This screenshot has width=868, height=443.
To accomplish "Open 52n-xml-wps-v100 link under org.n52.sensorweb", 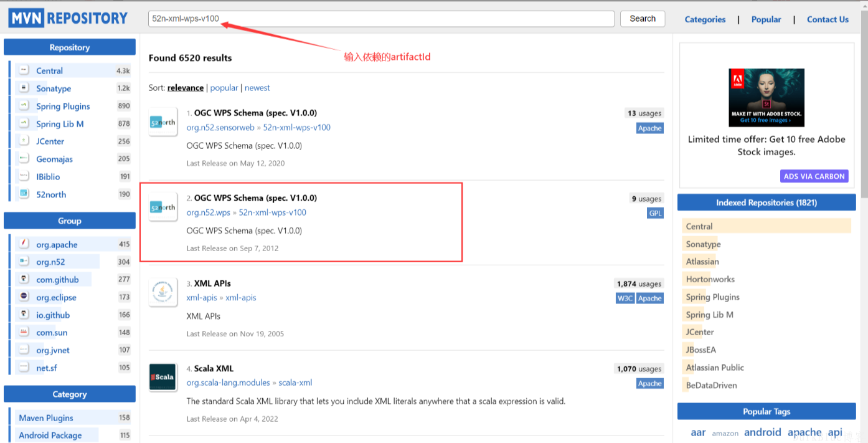I will pos(297,127).
